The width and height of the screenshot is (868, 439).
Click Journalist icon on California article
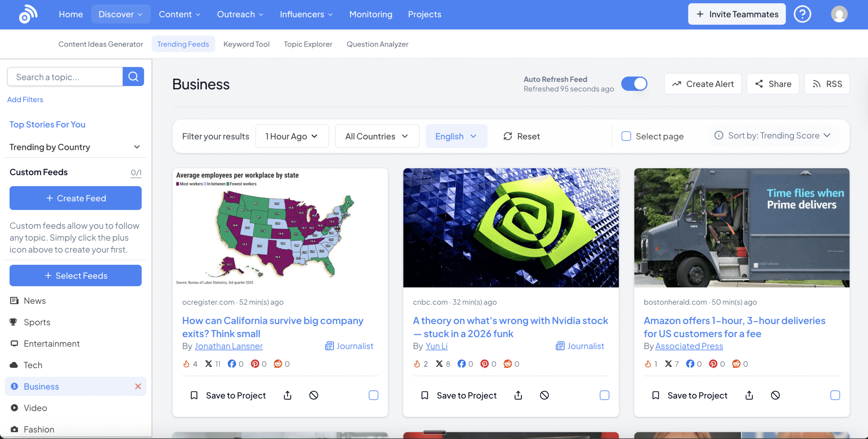point(329,346)
